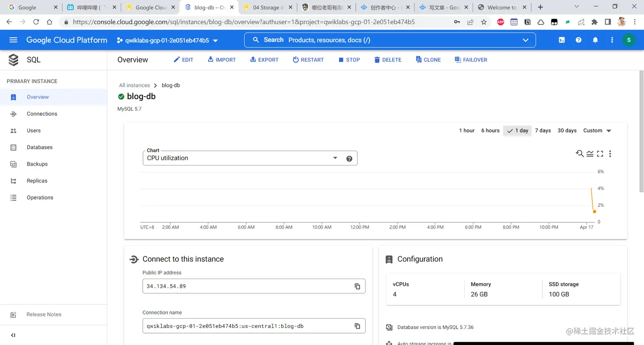Switch to the Google browser tab
This screenshot has width=644, height=345.
click(x=33, y=7)
